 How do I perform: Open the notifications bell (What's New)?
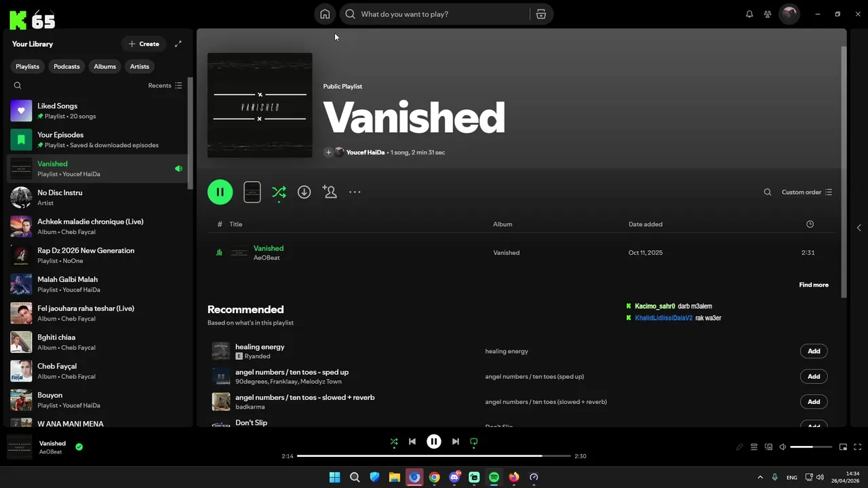(x=749, y=14)
